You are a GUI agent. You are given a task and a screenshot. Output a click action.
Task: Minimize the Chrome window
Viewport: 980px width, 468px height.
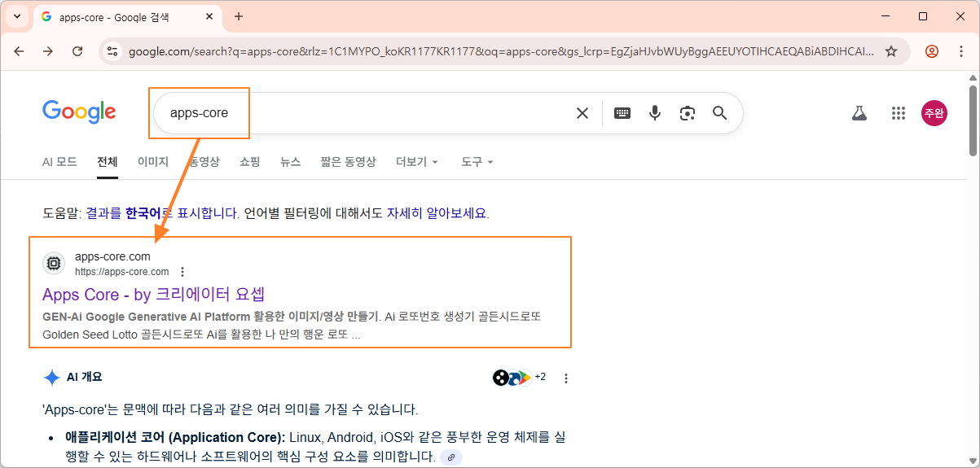[x=886, y=16]
